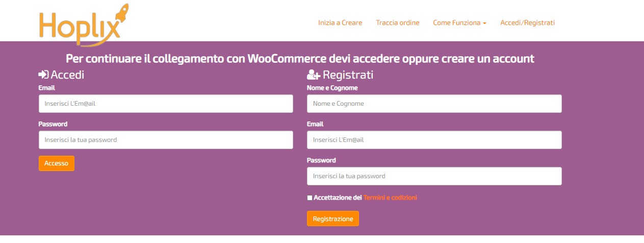Screen dimensions: 644x243
Task: Focus the registration Password field under Registrati
Action: tap(434, 176)
